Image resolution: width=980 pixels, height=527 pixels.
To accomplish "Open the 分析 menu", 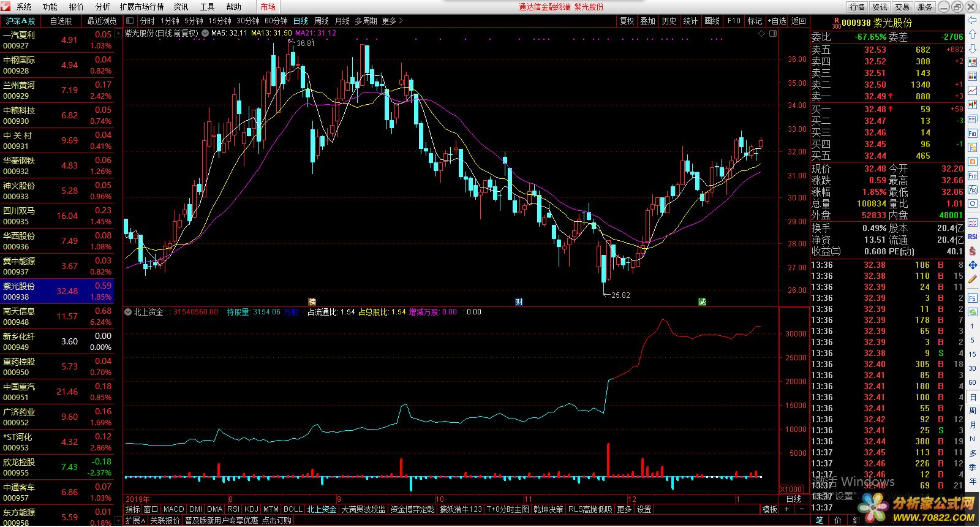I will point(102,7).
